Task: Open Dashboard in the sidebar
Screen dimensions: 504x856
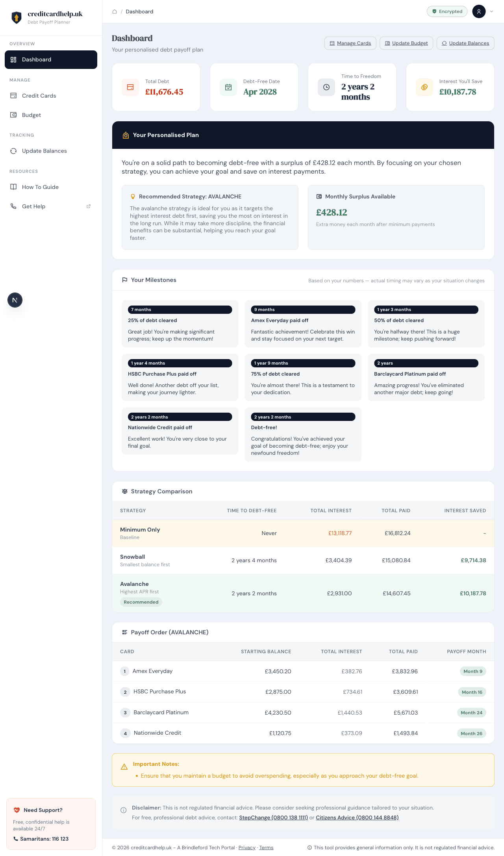Action: pyautogui.click(x=51, y=59)
